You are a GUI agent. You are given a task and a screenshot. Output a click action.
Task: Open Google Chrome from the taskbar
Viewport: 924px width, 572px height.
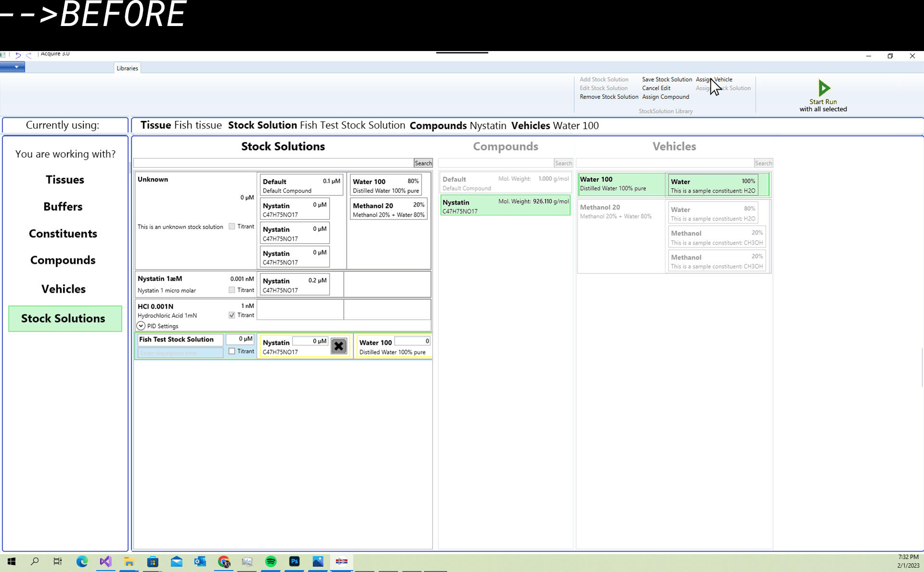[224, 561]
